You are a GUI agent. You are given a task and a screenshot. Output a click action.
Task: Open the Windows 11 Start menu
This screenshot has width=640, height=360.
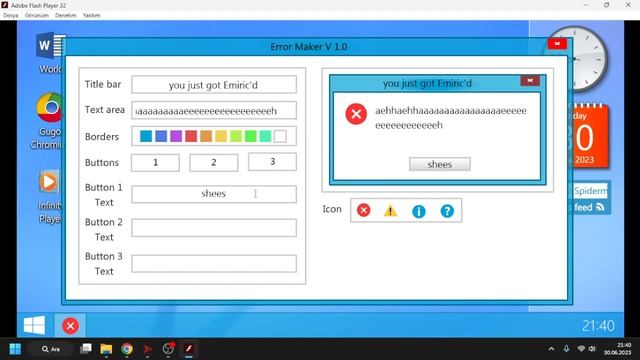click(15, 349)
